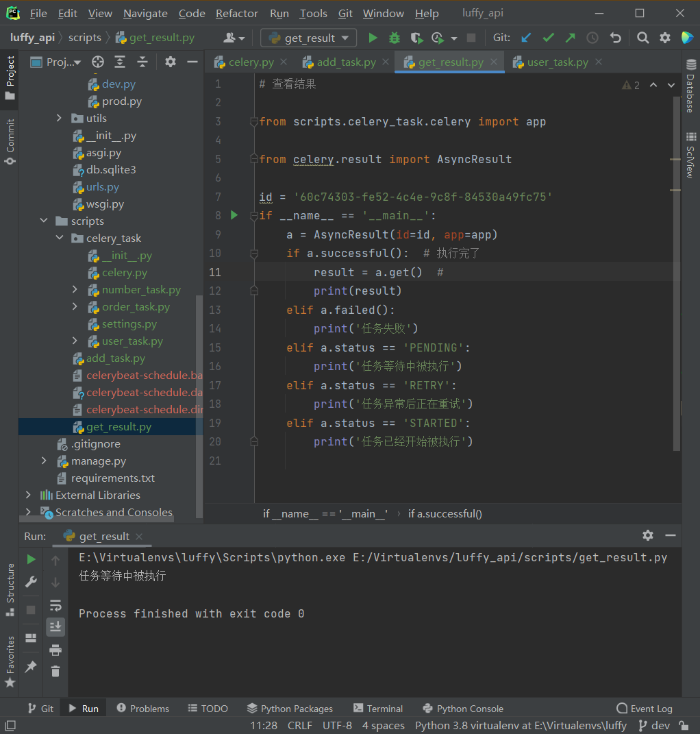Viewport: 700px width, 734px height.
Task: Toggle soft-wrap in the Run console
Action: tap(55, 604)
